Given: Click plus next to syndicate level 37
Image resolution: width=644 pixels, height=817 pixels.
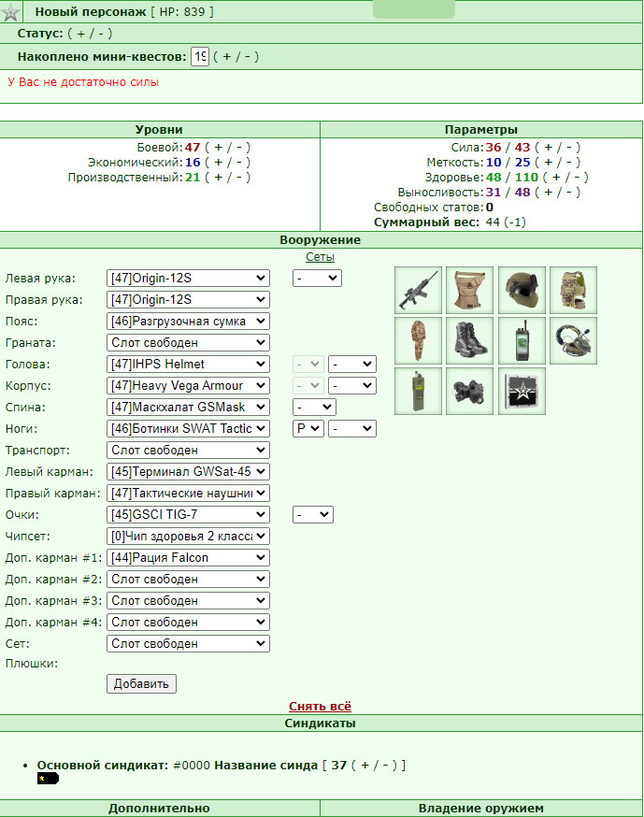Looking at the screenshot, I should (365, 766).
